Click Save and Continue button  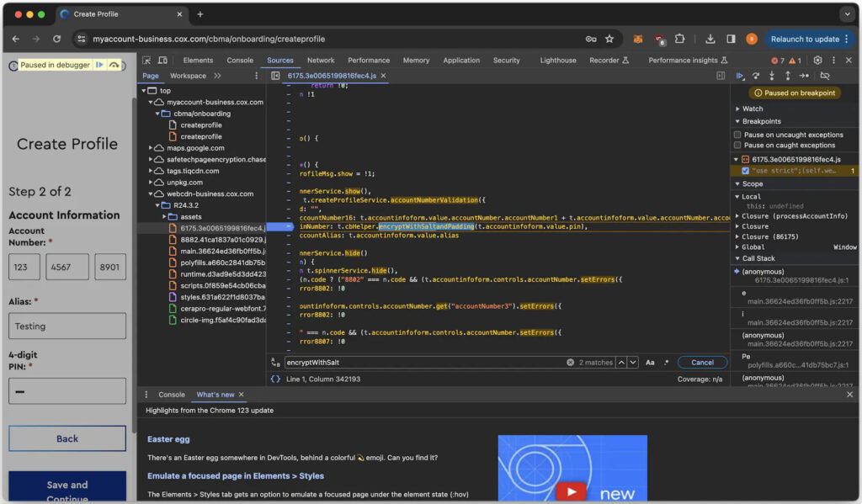(67, 486)
